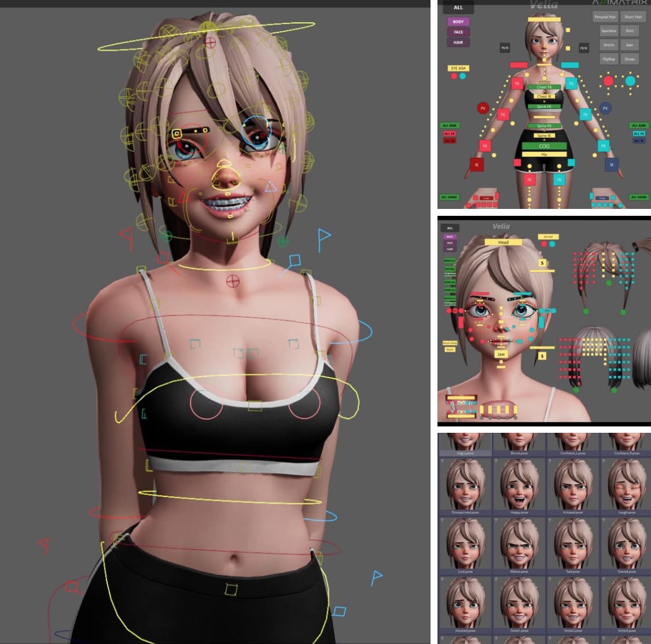Click the red EYE AIM dot in body picker
Image resolution: width=651 pixels, height=644 pixels.
[x=454, y=76]
